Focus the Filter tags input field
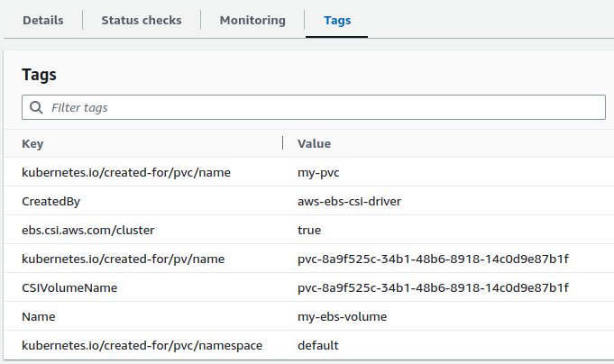The image size is (614, 364). 325,107
